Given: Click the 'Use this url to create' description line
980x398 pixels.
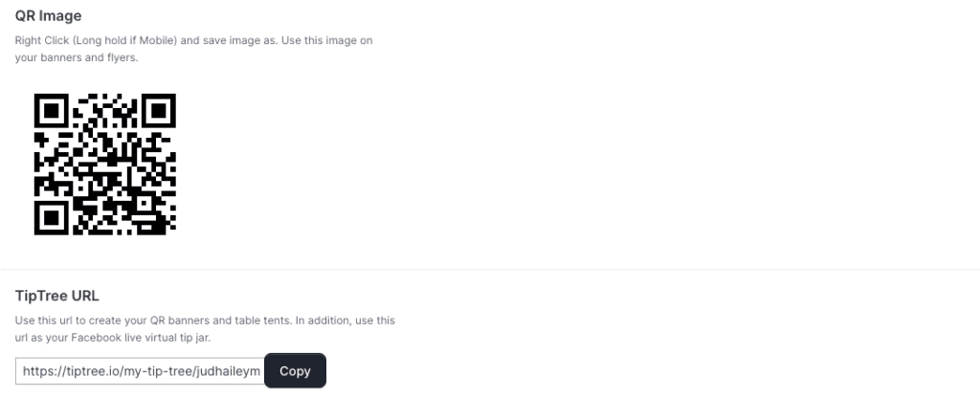Looking at the screenshot, I should (x=205, y=320).
